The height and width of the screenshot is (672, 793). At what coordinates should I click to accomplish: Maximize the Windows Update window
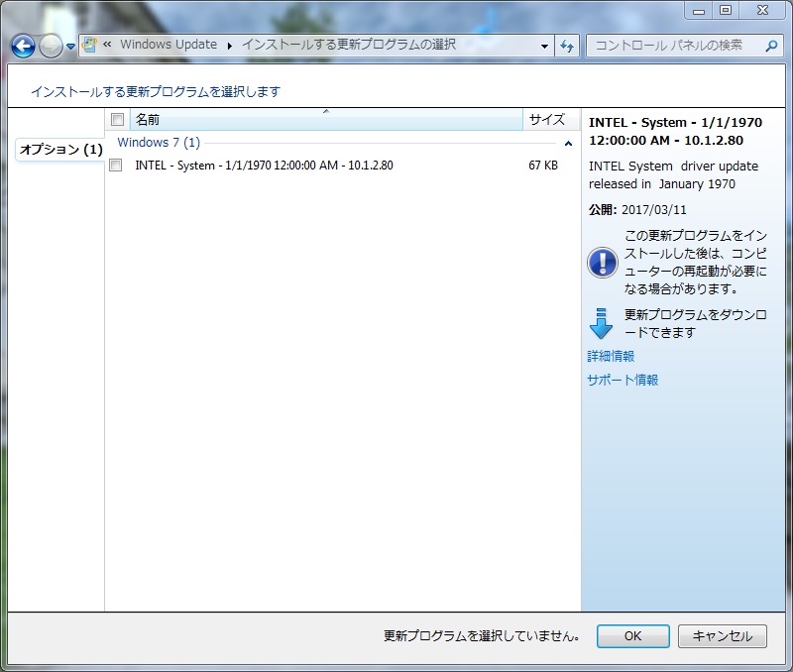click(x=726, y=10)
